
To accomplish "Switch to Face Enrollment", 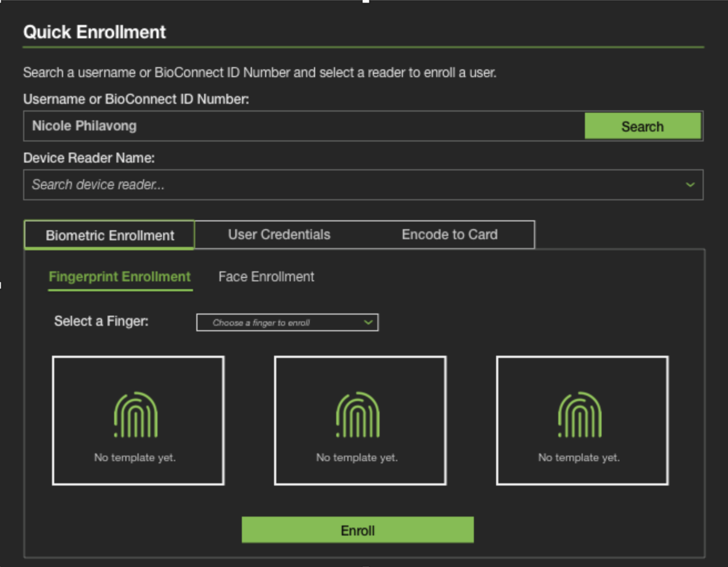I will (266, 276).
